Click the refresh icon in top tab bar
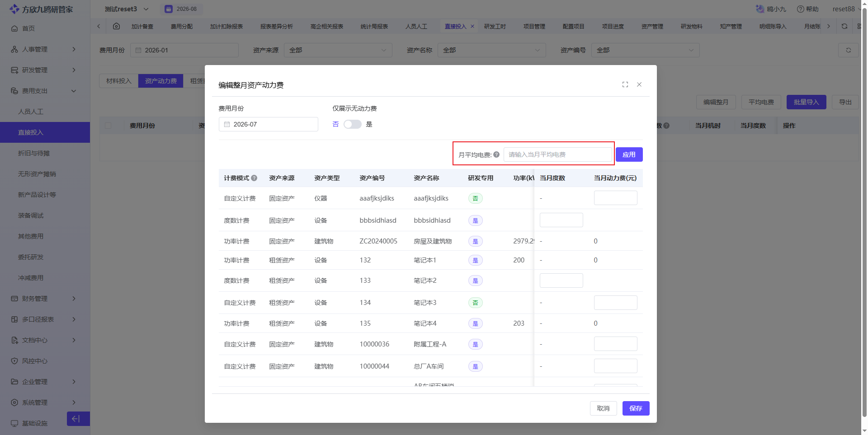The width and height of the screenshot is (868, 435). (844, 26)
